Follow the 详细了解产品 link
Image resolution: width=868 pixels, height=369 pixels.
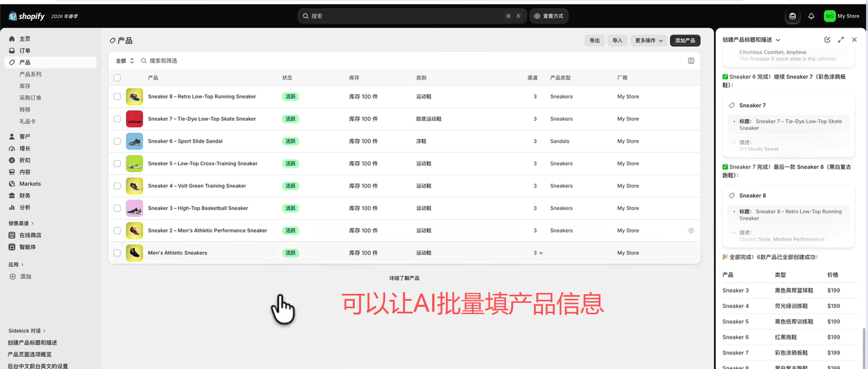point(404,279)
